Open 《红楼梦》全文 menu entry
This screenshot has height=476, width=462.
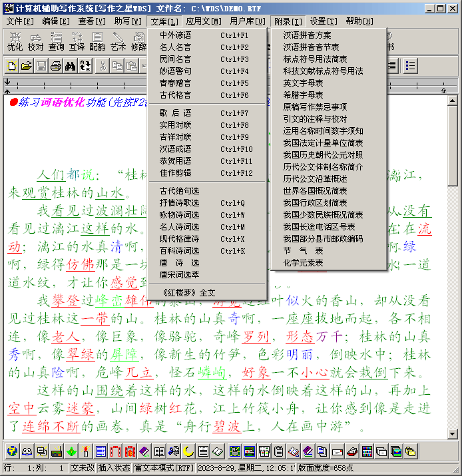[207, 293]
